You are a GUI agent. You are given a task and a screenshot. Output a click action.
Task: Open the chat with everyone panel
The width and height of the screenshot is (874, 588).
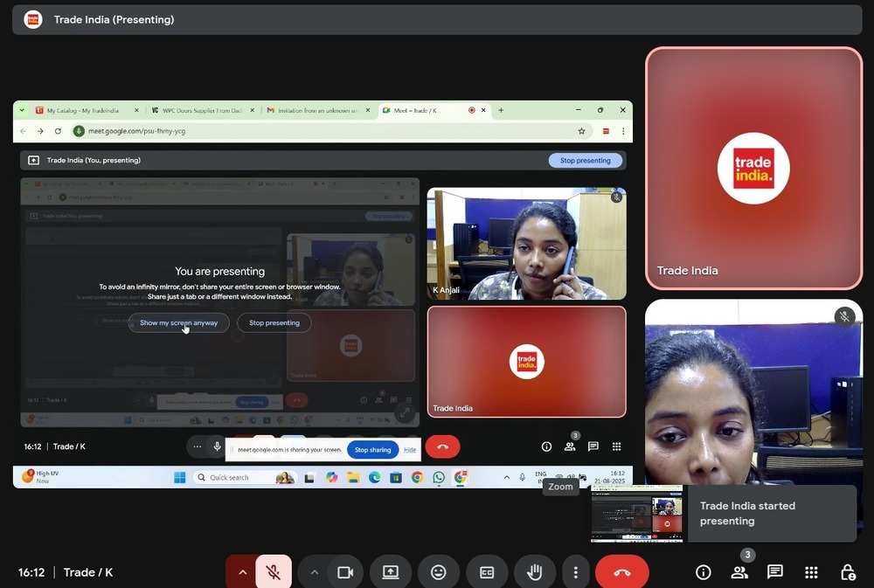coord(775,572)
